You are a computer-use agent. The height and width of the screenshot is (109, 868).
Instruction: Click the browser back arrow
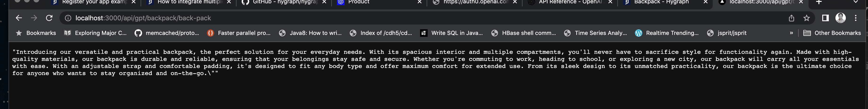[19, 18]
